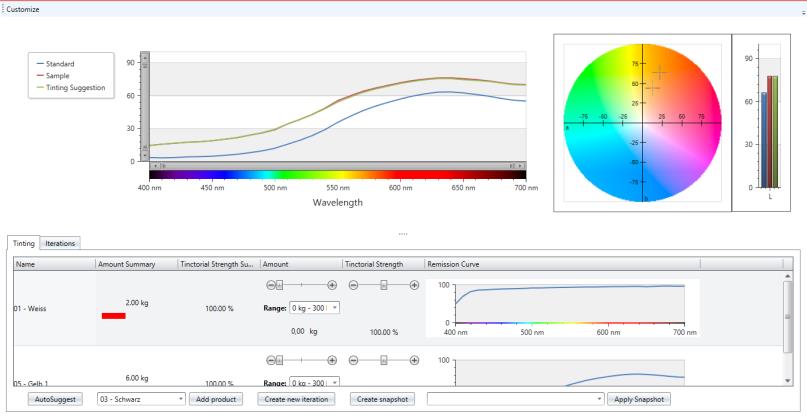Click the Apply Snapshot button

(x=638, y=399)
